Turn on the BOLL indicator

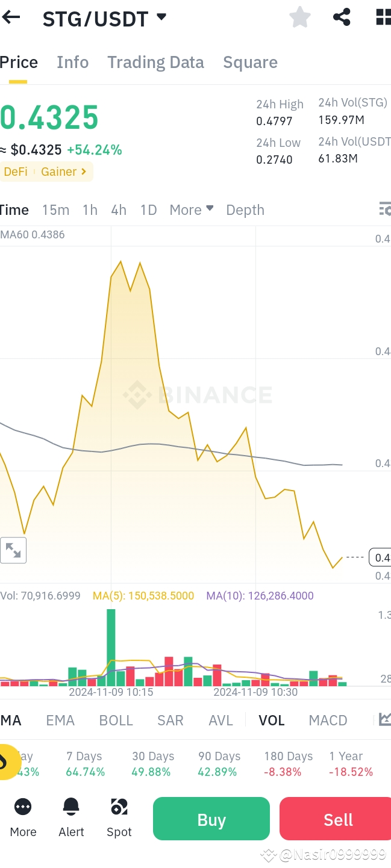click(116, 721)
